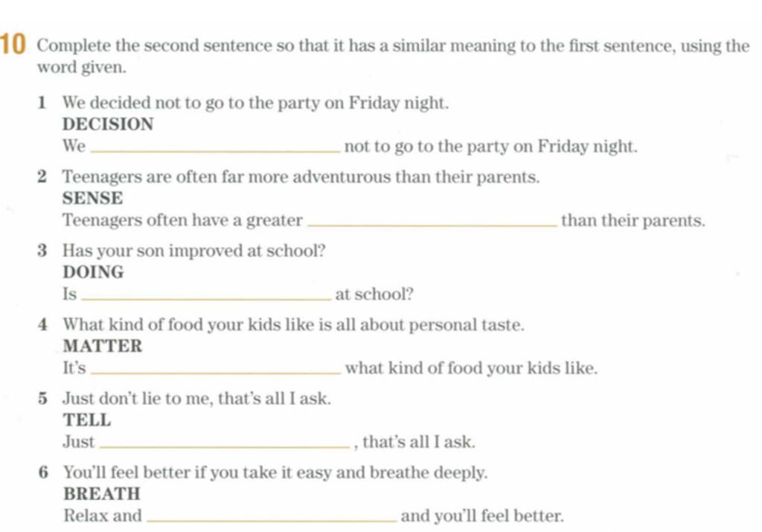Select the keyword DOING
Image resolution: width=762 pixels, height=532 pixels.
coord(93,272)
